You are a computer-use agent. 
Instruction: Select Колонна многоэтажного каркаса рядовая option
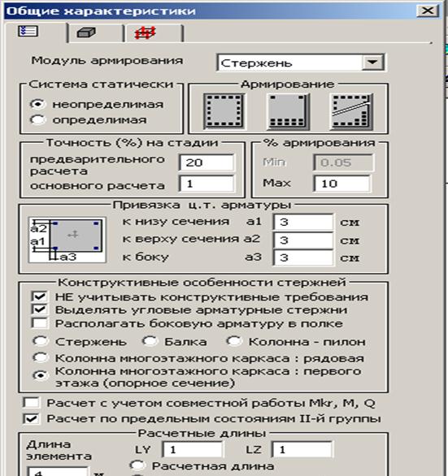click(41, 358)
